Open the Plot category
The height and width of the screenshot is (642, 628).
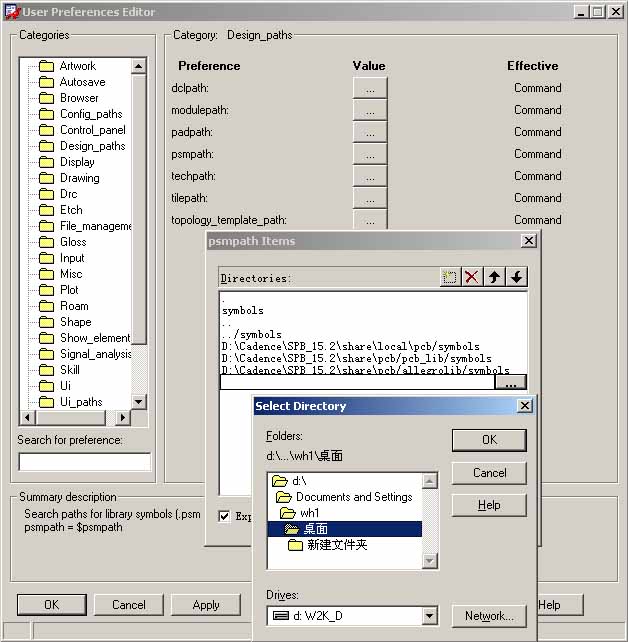click(59, 290)
